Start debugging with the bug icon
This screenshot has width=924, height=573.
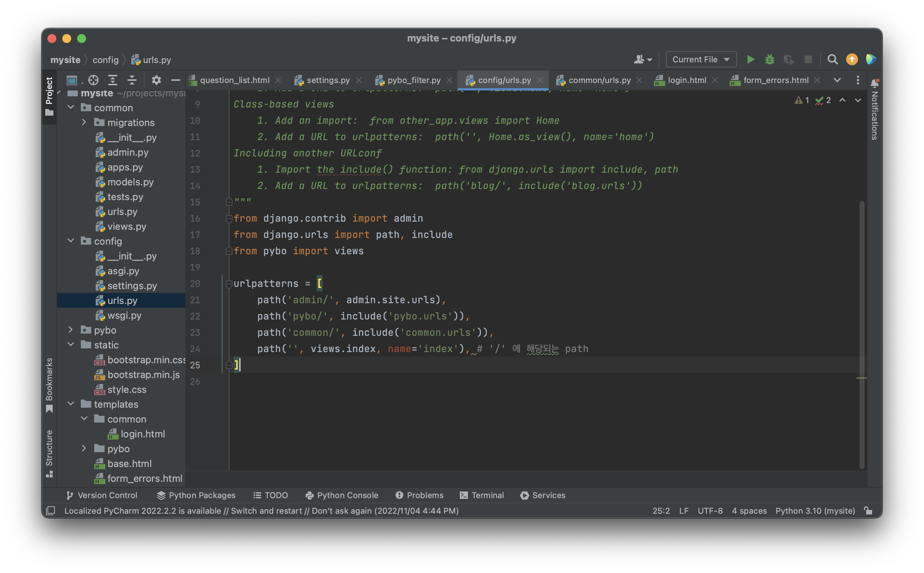[769, 60]
